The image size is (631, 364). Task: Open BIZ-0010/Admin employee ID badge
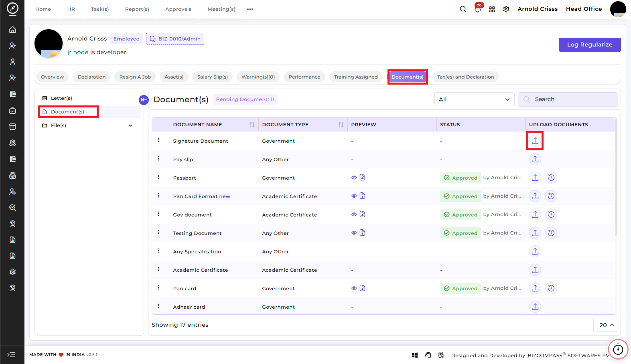pos(175,39)
